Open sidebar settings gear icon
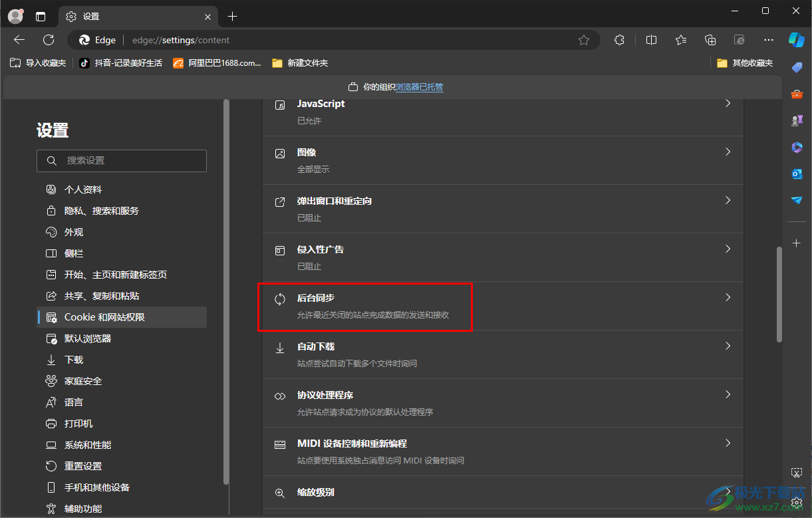The image size is (812, 518). [x=797, y=503]
